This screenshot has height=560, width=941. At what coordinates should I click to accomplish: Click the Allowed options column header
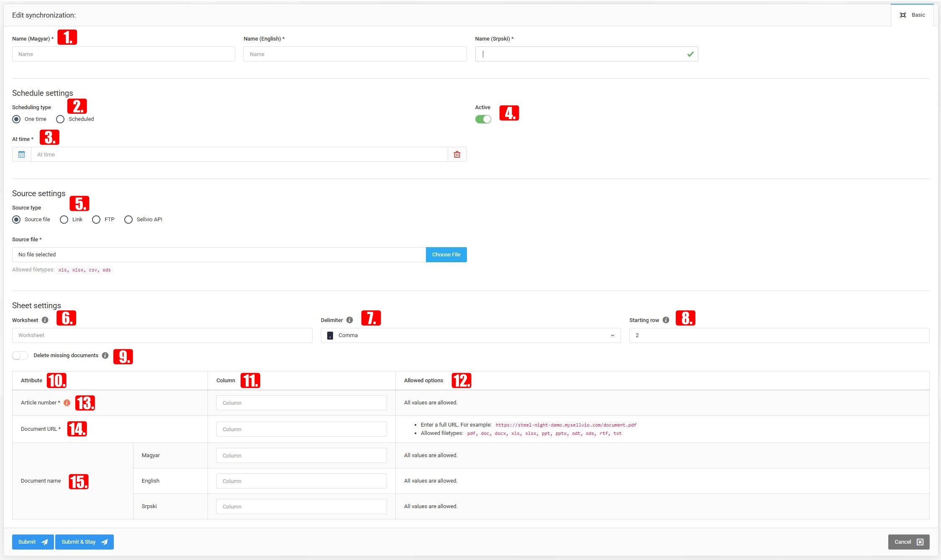423,381
